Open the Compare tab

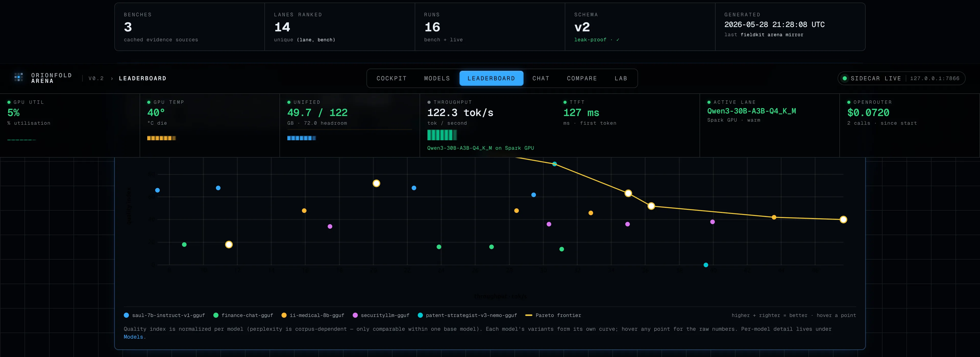(582, 78)
